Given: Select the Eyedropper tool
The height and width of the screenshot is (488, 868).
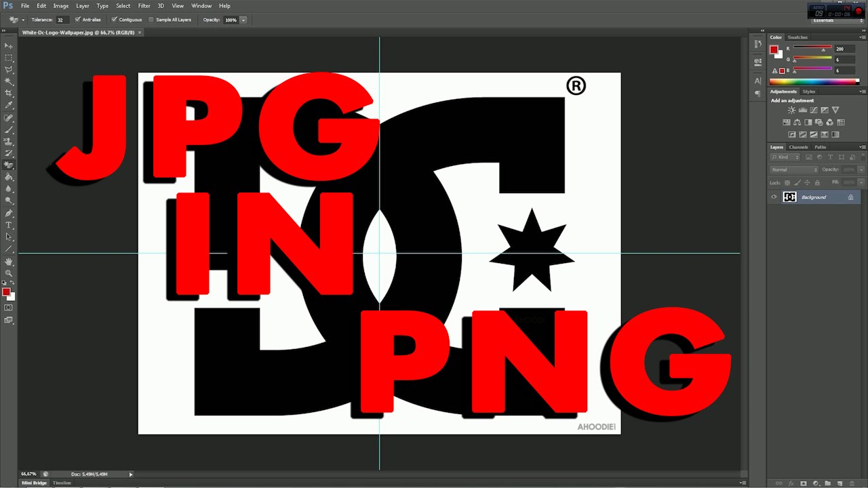Looking at the screenshot, I should tap(9, 105).
